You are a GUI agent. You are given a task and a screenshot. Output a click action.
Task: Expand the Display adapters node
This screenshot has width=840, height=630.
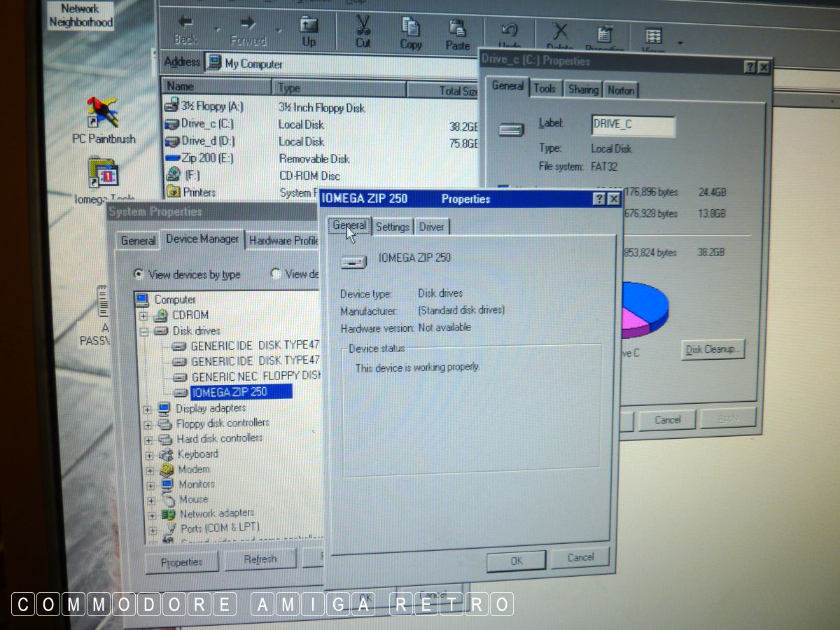[147, 409]
